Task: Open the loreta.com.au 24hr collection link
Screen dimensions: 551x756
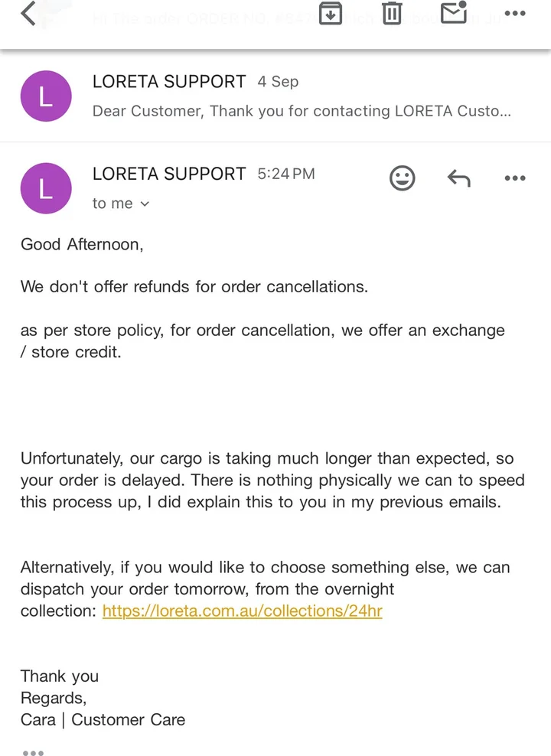Action: point(242,611)
